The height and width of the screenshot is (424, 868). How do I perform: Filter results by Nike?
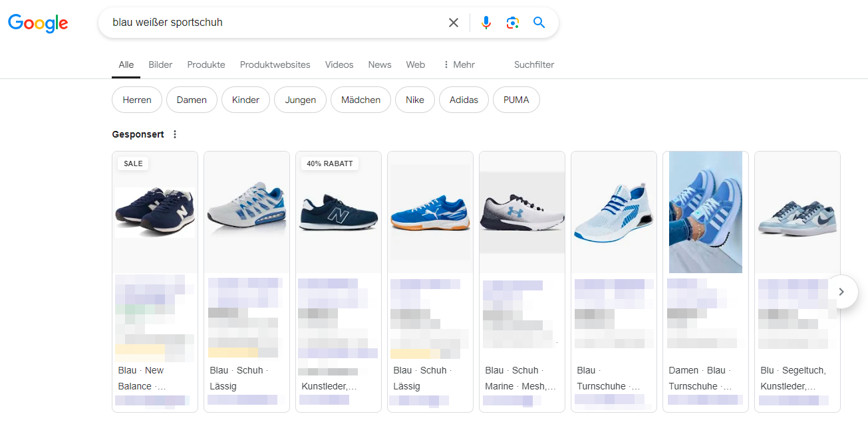pyautogui.click(x=414, y=100)
